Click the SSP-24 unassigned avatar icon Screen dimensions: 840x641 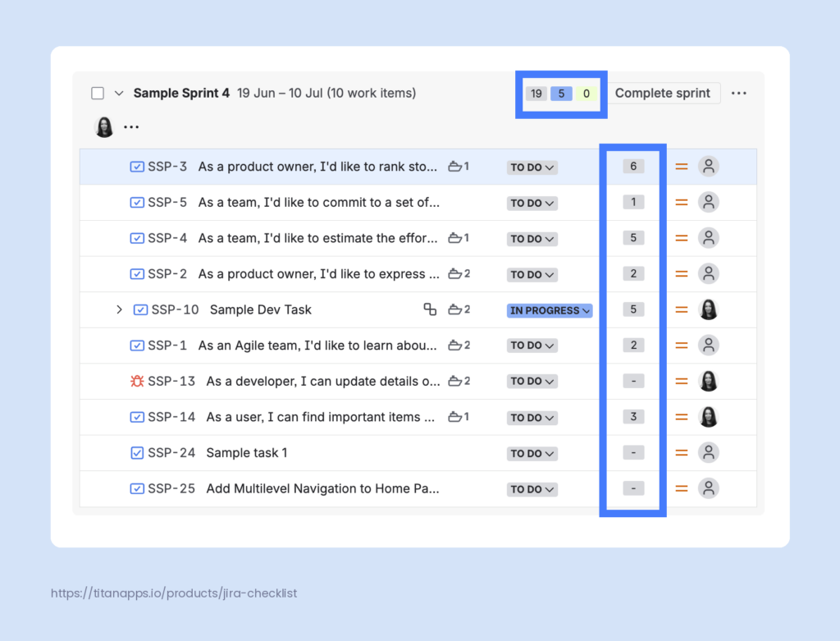pyautogui.click(x=708, y=453)
